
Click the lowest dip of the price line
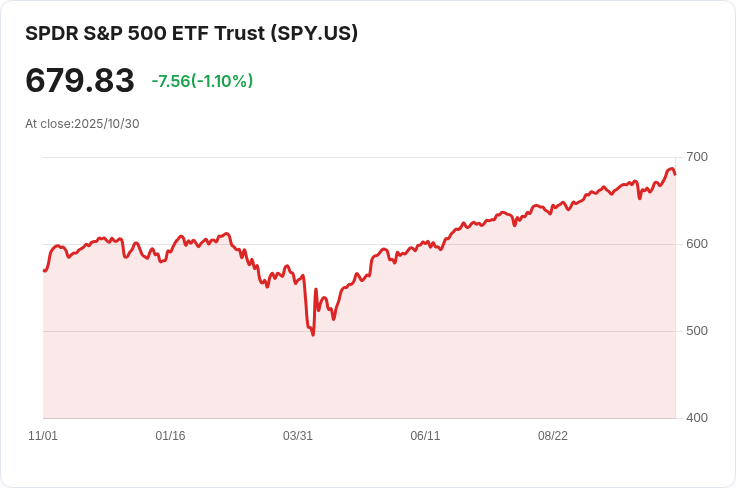[313, 335]
